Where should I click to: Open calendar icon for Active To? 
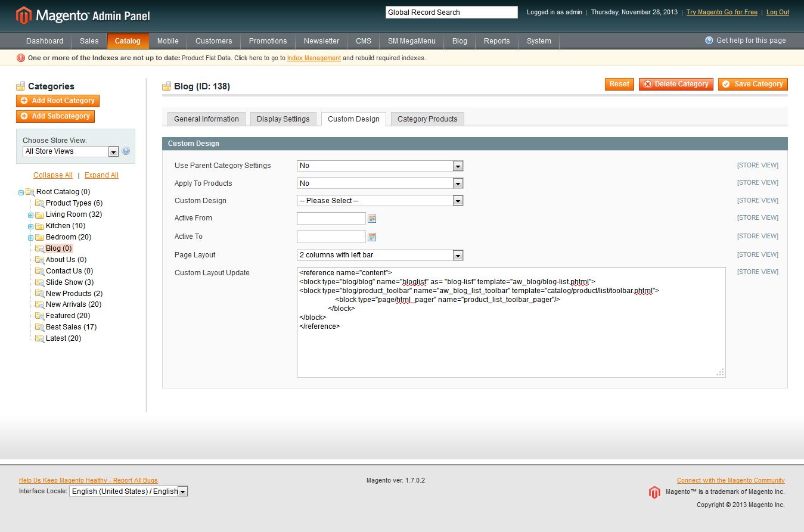pos(372,237)
